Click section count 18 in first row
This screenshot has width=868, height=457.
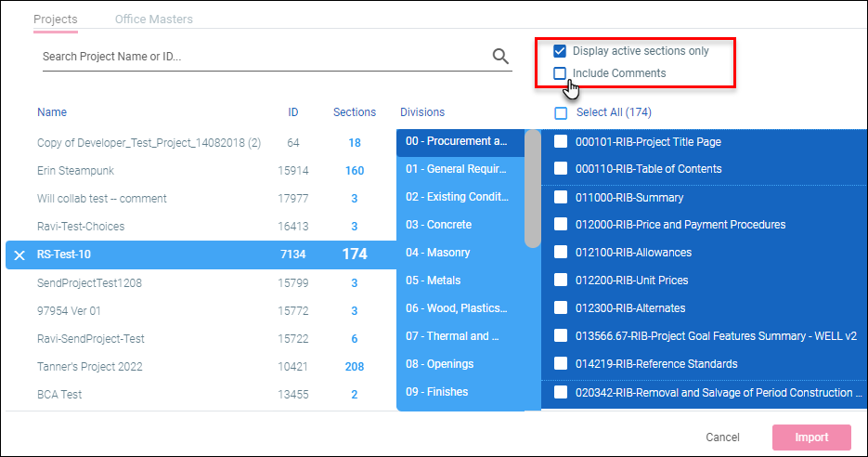click(x=355, y=143)
